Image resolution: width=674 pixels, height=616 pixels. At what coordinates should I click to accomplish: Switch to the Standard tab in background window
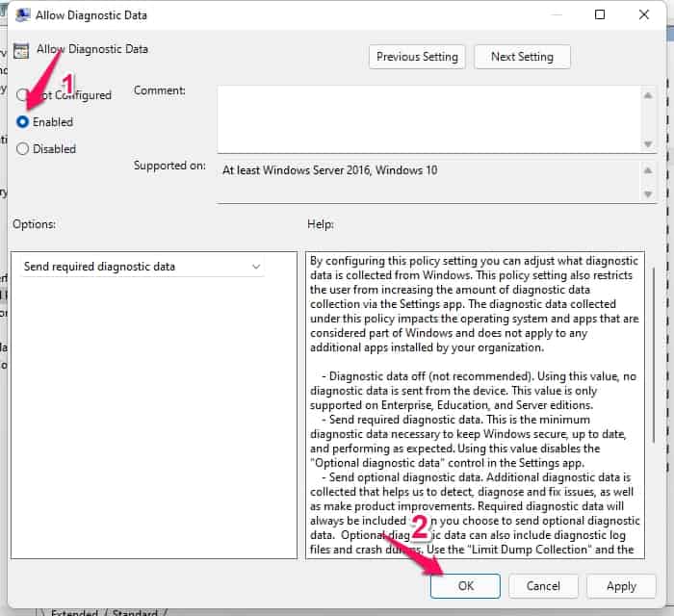tap(135, 612)
